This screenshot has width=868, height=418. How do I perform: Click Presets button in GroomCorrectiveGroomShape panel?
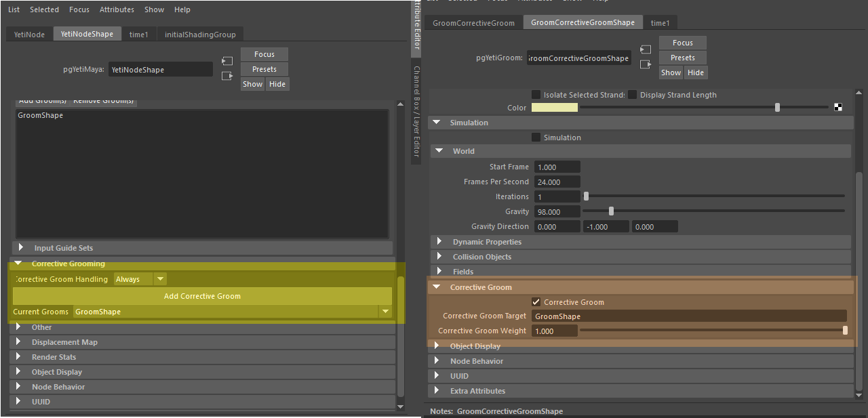coord(682,58)
